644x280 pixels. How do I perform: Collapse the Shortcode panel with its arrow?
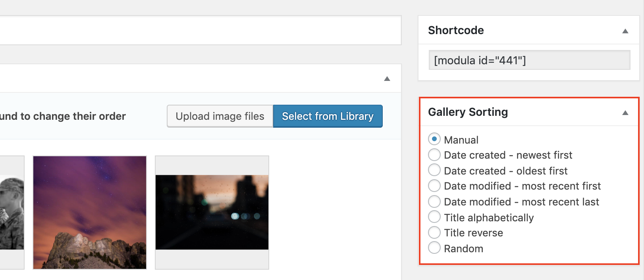click(625, 31)
